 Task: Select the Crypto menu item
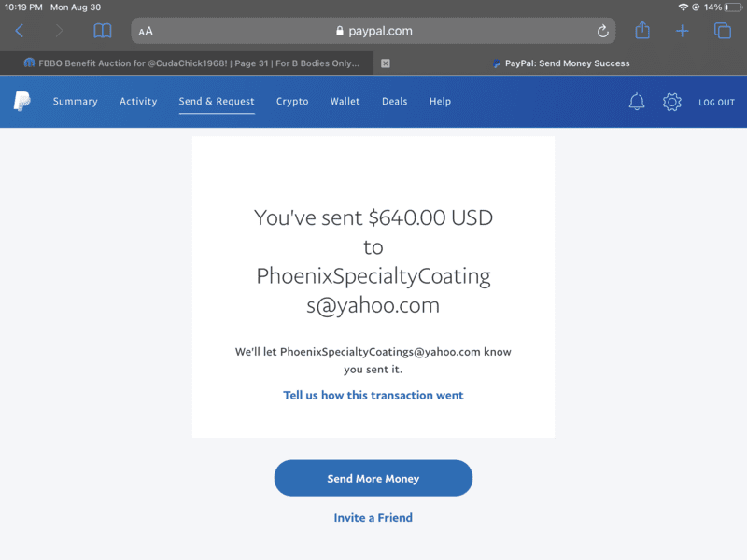click(292, 102)
